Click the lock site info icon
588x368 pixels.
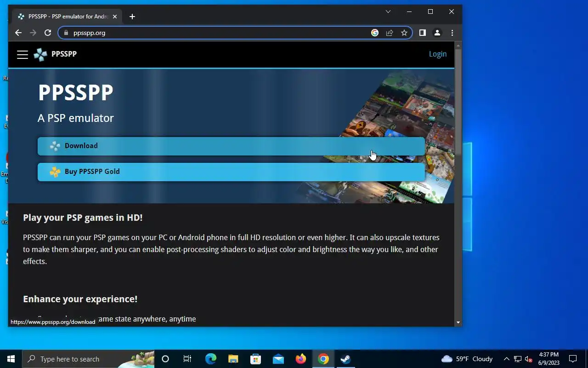coord(66,33)
